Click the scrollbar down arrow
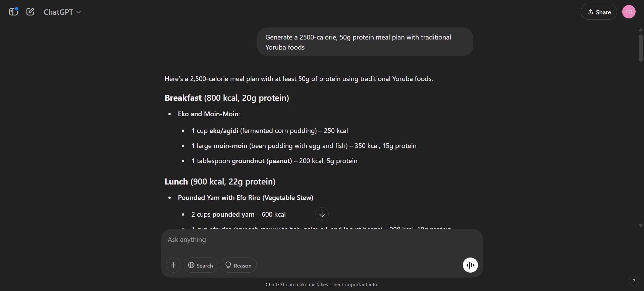 click(641, 226)
